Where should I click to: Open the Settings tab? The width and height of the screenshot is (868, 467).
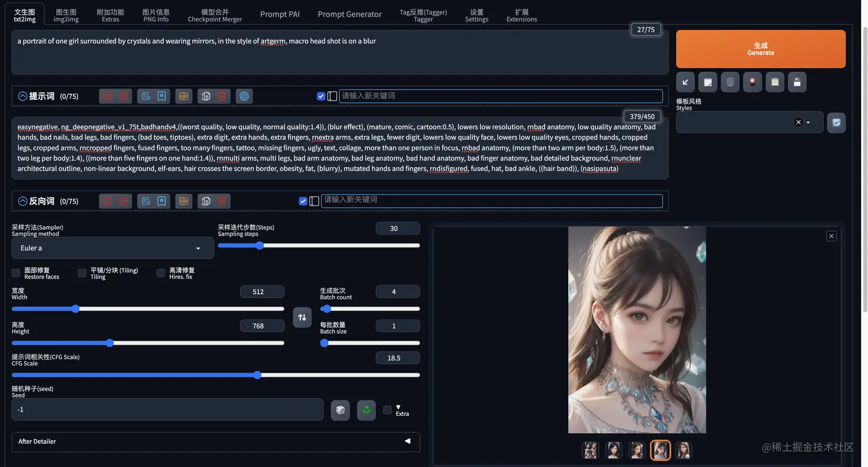476,16
